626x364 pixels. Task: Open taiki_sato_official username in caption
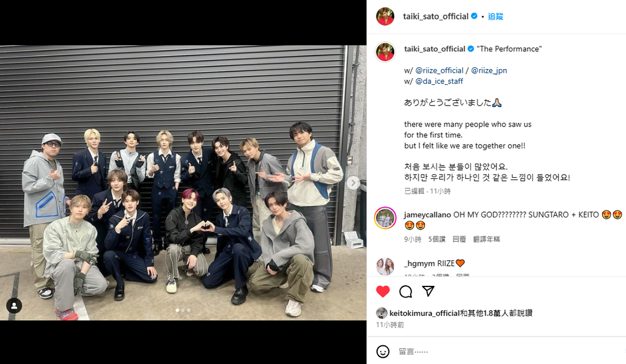pyautogui.click(x=435, y=49)
